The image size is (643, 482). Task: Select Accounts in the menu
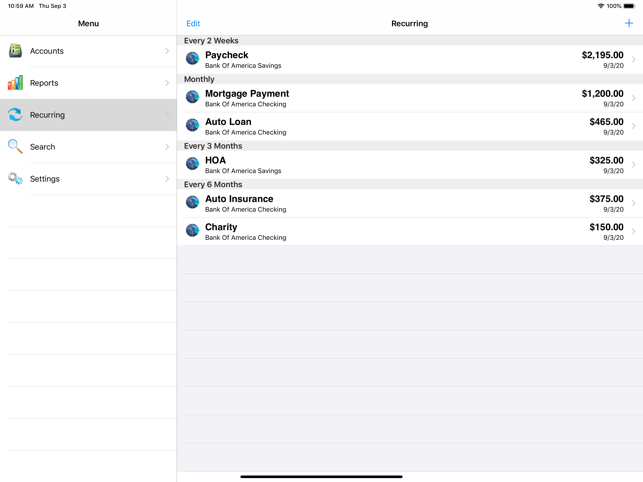pyautogui.click(x=88, y=51)
